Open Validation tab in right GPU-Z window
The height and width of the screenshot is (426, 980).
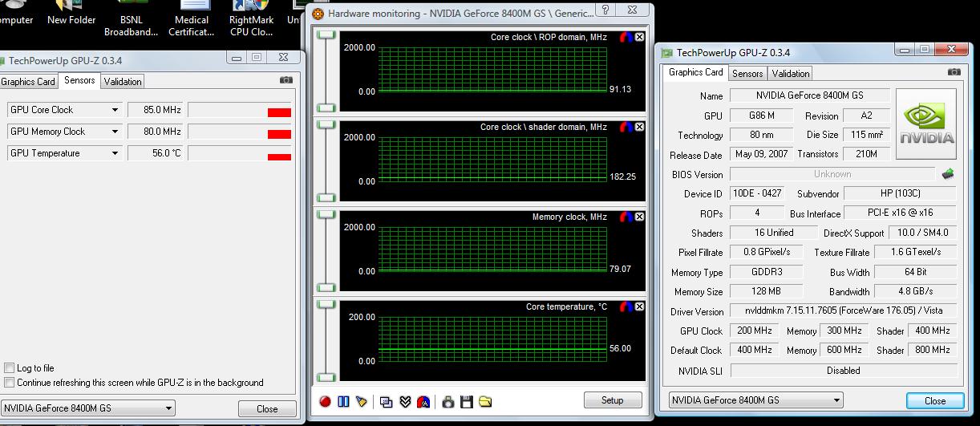[x=791, y=74]
